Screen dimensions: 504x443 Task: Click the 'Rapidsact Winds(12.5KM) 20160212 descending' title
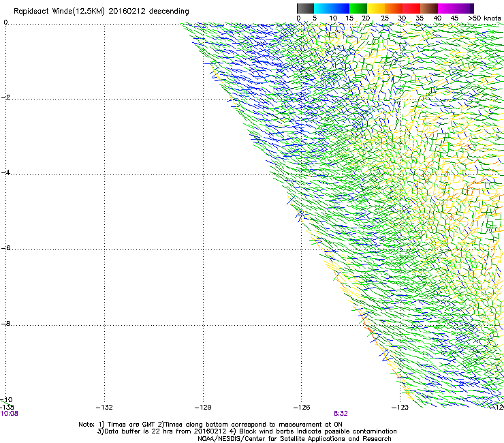[101, 12]
